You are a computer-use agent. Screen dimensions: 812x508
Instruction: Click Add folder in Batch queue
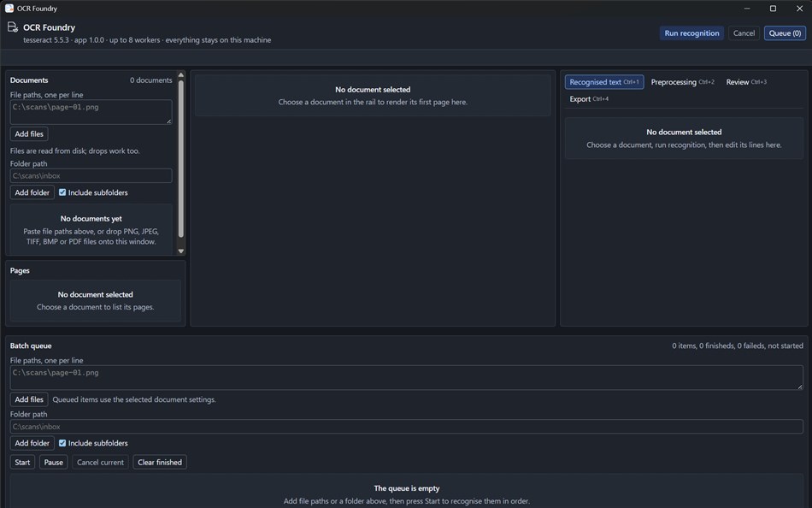(32, 443)
